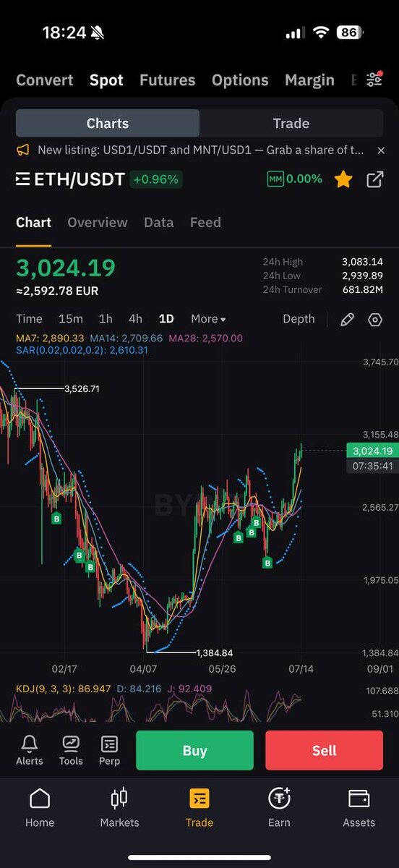Screen dimensions: 399x868
Task: Switch to the Overview sub-tab
Action: 98,223
